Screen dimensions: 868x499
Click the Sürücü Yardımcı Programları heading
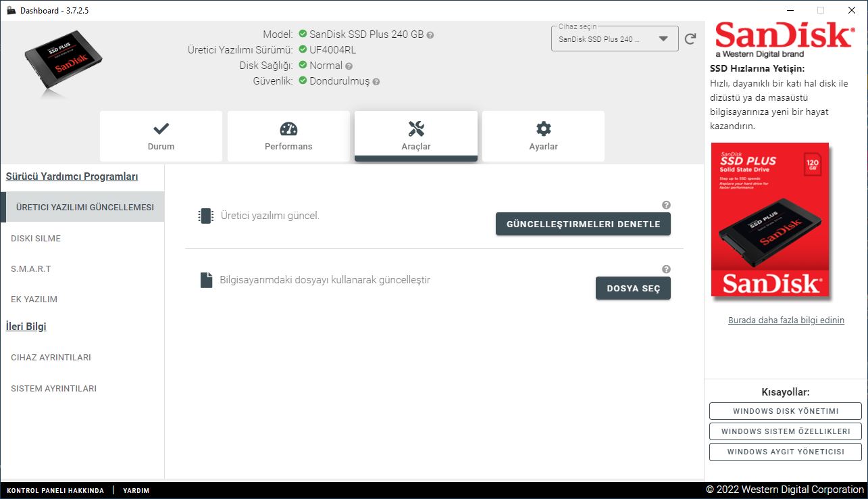[72, 176]
